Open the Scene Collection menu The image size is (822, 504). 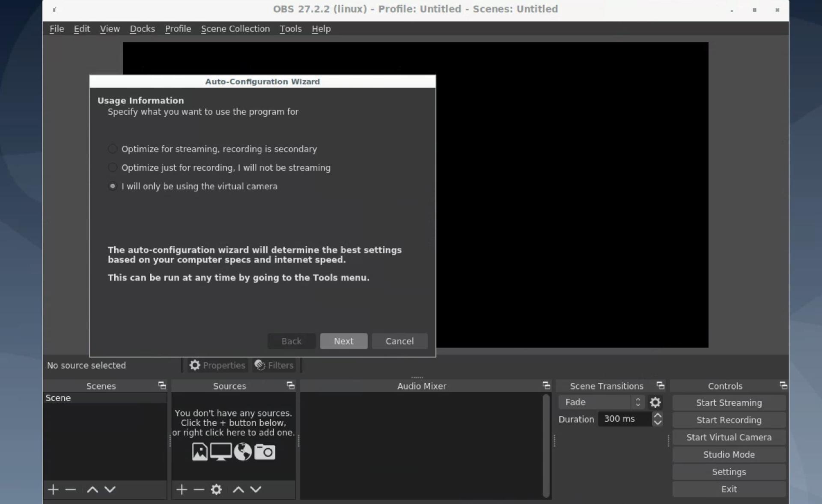tap(235, 29)
